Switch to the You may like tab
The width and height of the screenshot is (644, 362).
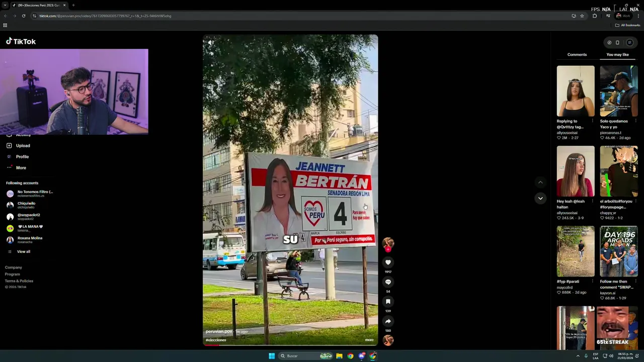pyautogui.click(x=617, y=54)
